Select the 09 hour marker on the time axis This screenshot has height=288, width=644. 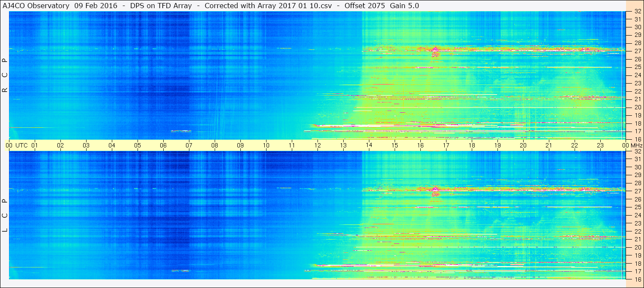(x=240, y=145)
